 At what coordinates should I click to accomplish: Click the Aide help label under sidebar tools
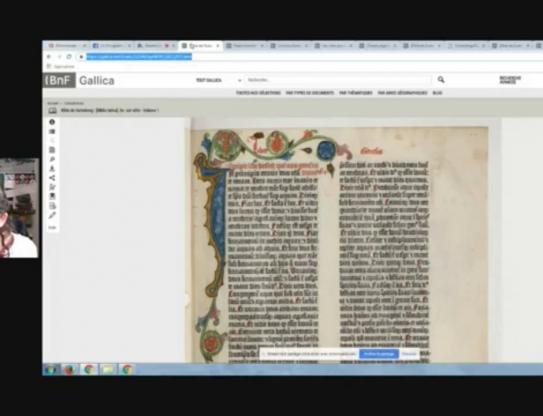pyautogui.click(x=52, y=228)
